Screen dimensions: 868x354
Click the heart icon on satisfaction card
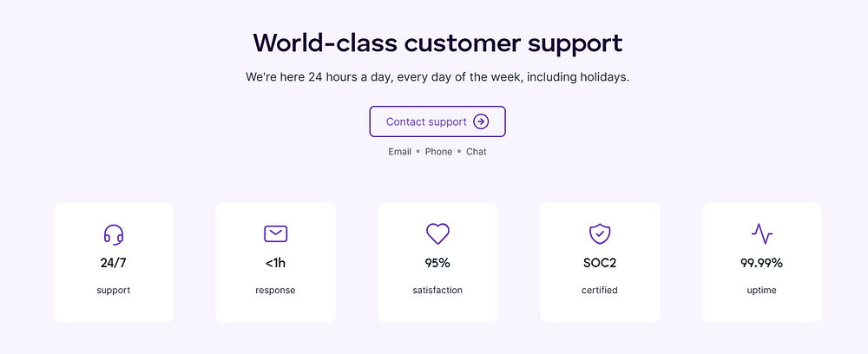click(437, 234)
